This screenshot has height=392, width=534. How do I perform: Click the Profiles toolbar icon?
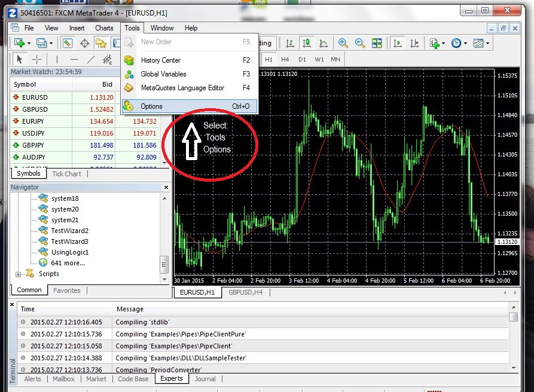pos(41,43)
